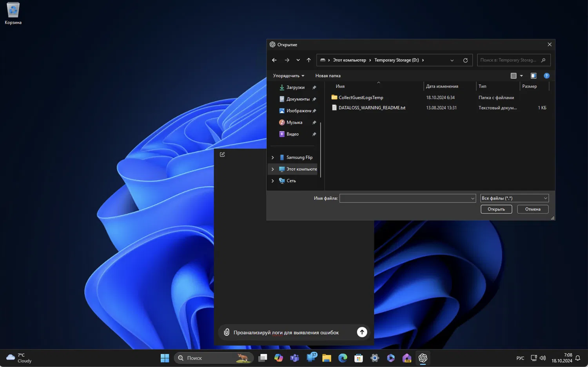This screenshot has width=588, height=367.
Task: Open ChatGPT icon in the taskbar
Action: 423,358
